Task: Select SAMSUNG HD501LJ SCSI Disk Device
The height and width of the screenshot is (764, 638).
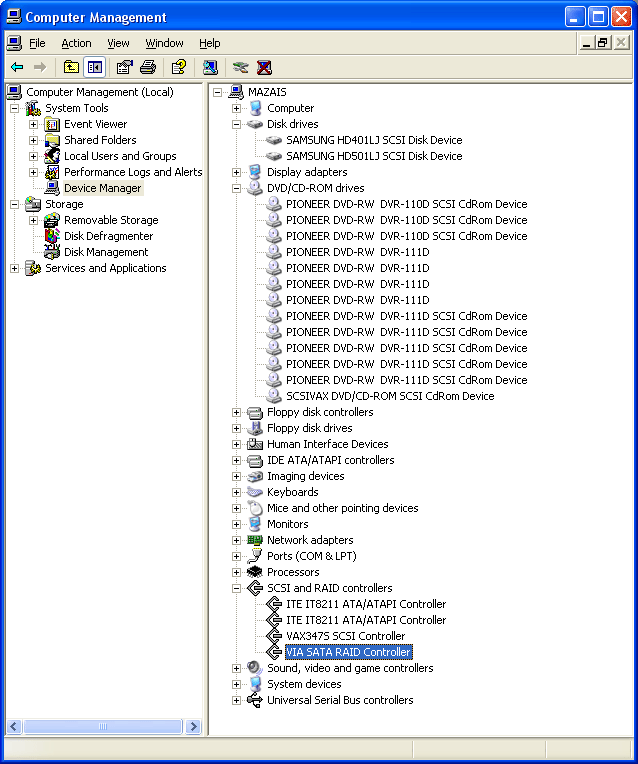Action: tap(374, 156)
